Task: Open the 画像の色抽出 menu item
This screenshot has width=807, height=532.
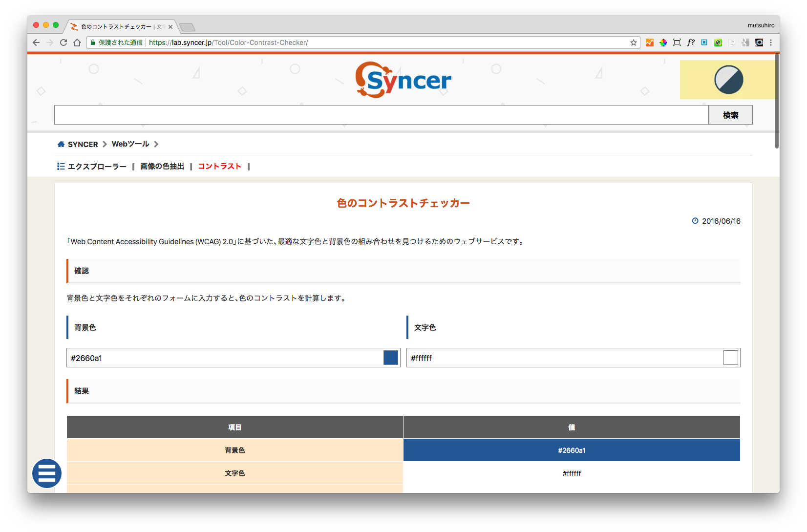Action: pyautogui.click(x=162, y=167)
